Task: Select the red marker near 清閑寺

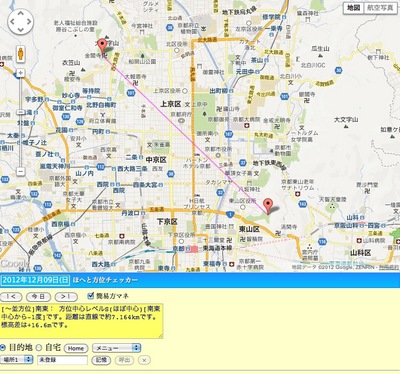Action: tap(268, 206)
